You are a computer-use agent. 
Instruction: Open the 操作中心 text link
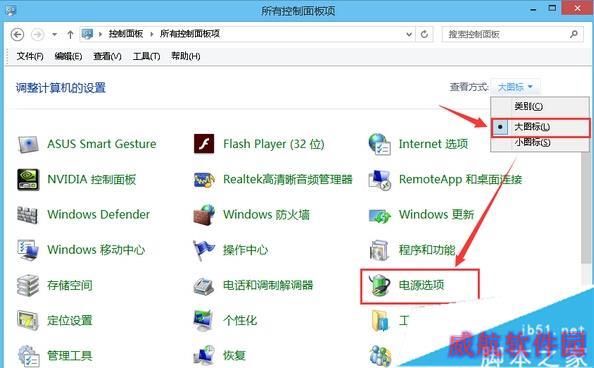245,250
